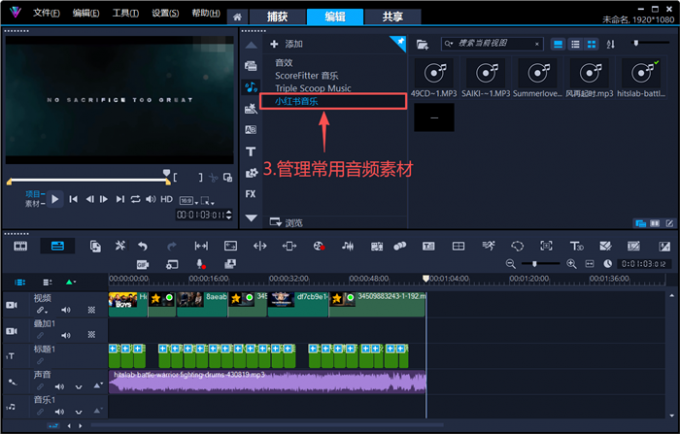Play the preview video
Viewport: 680px width, 434px height.
coord(55,199)
